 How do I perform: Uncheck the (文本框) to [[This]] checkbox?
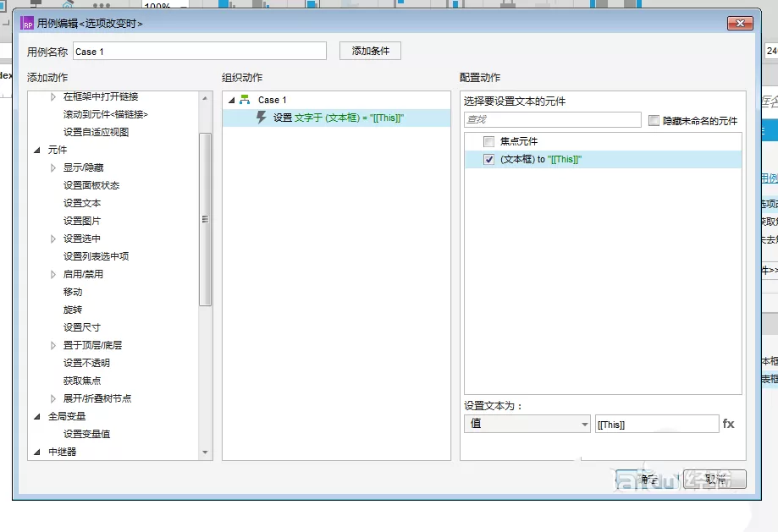(488, 160)
